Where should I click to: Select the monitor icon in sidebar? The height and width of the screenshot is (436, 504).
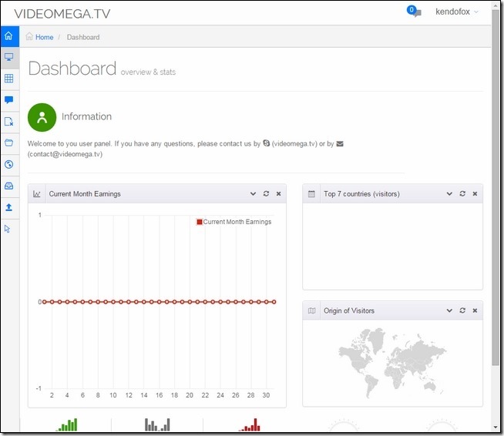(8, 57)
